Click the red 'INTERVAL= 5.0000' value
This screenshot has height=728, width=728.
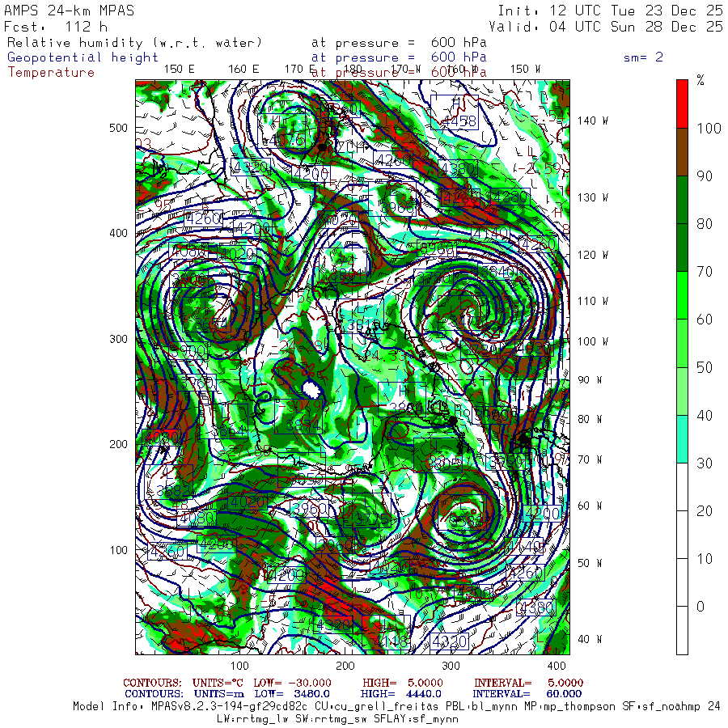tap(528, 683)
